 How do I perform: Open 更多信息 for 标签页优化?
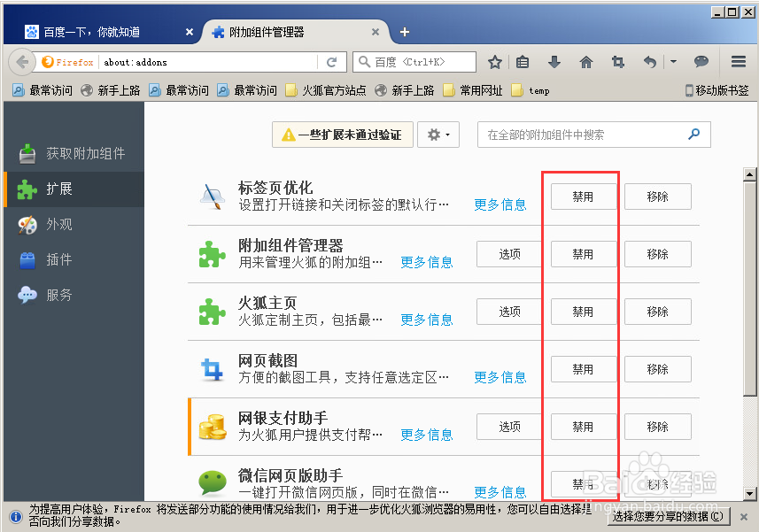(500, 204)
